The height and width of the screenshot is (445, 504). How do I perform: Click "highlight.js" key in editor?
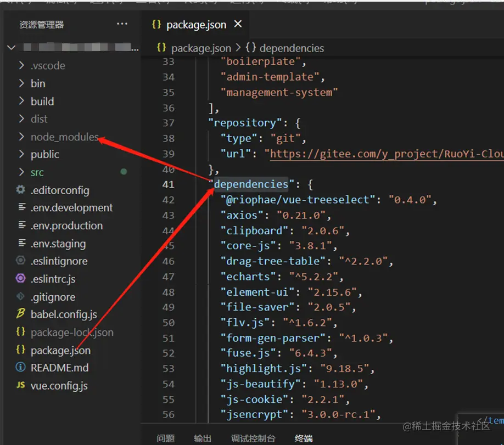coord(264,369)
